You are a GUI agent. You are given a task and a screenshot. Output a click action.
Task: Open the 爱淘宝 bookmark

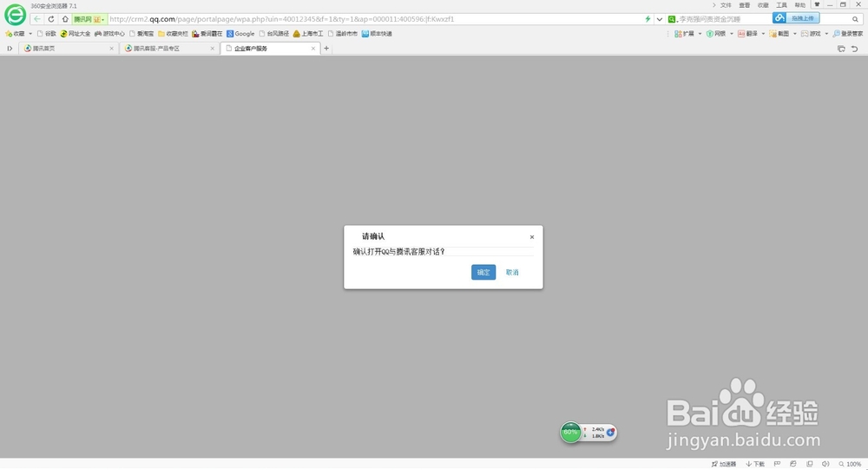pyautogui.click(x=141, y=34)
